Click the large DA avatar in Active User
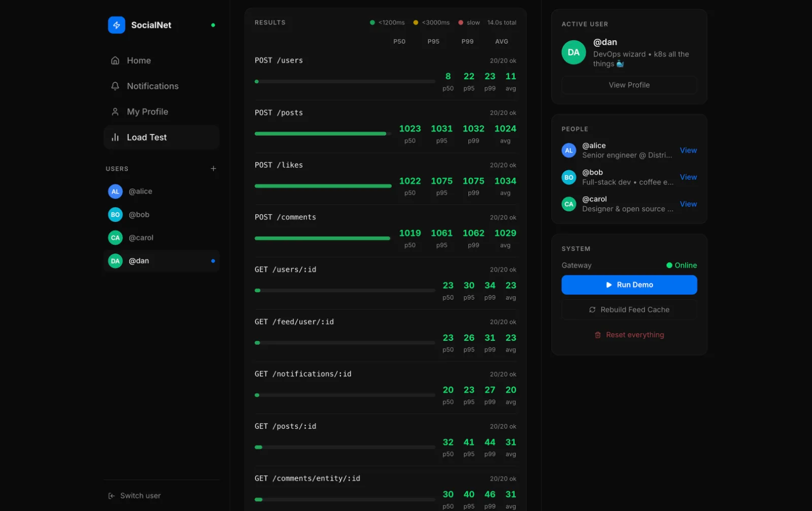The width and height of the screenshot is (812, 511). (x=573, y=52)
